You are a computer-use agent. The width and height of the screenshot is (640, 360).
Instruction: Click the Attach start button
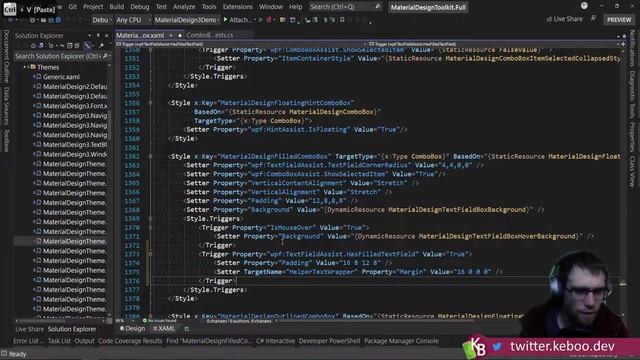(x=237, y=20)
